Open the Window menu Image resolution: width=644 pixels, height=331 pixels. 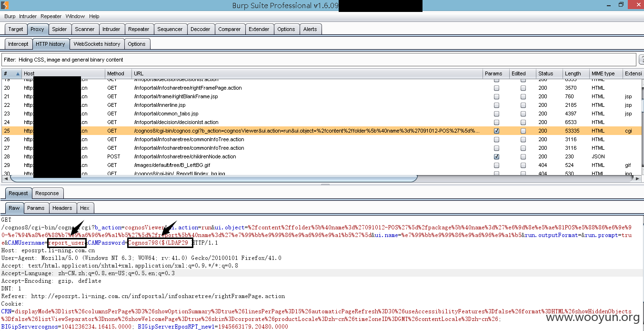[x=75, y=16]
